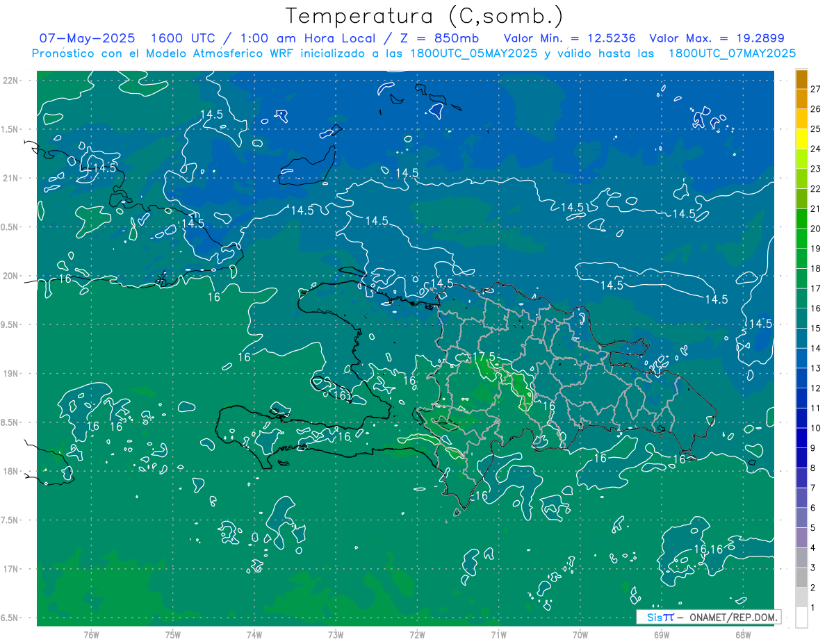Click the '72W' longitude axis label

(417, 635)
